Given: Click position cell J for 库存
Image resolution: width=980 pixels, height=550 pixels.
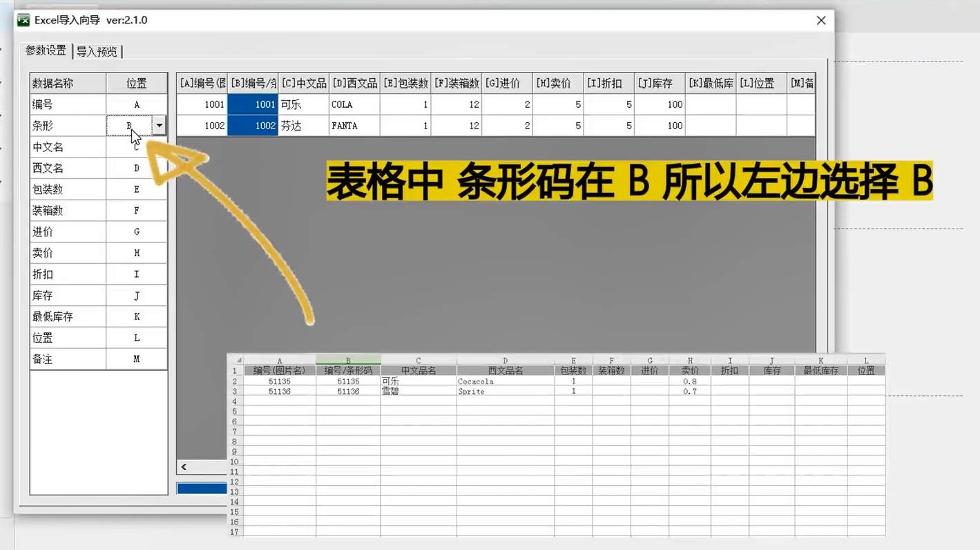Looking at the screenshot, I should 137,295.
